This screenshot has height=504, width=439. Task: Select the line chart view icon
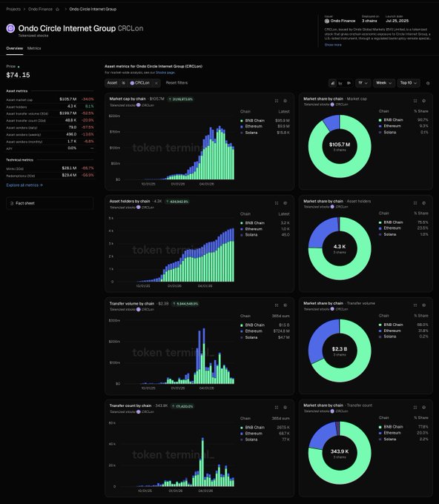[340, 83]
